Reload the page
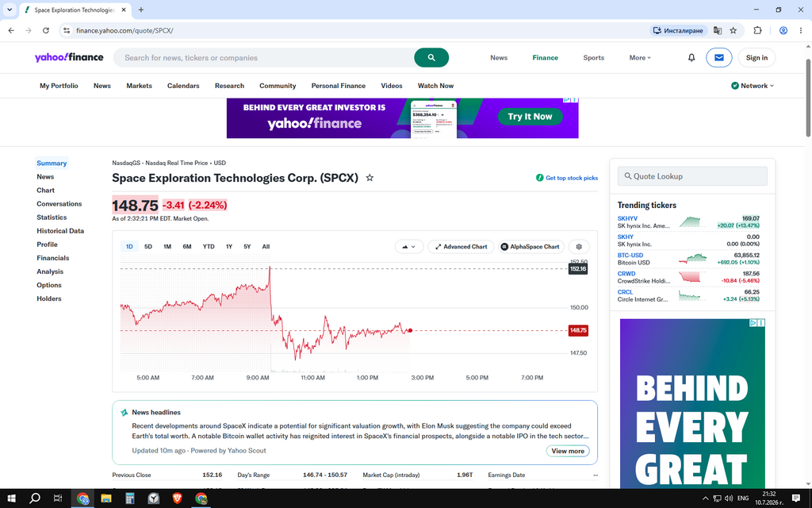Image resolution: width=812 pixels, height=508 pixels. click(x=45, y=31)
